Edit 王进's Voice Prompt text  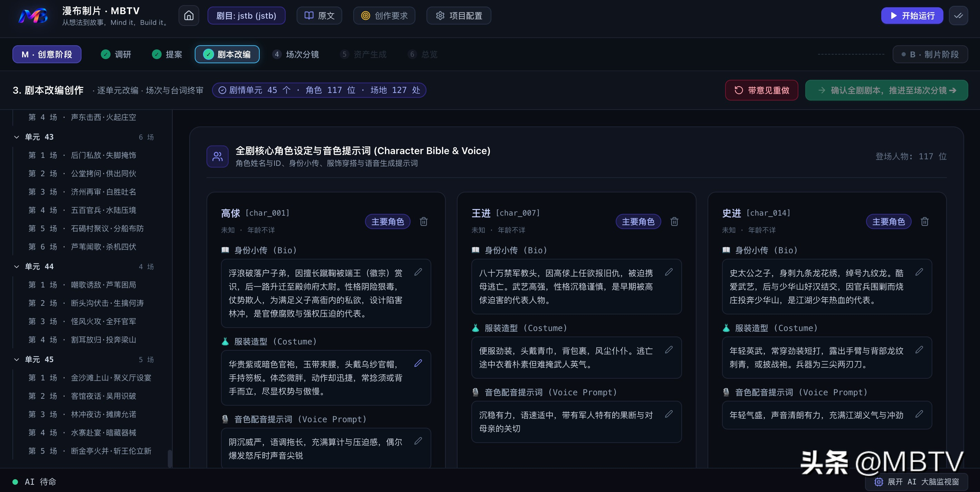(669, 414)
